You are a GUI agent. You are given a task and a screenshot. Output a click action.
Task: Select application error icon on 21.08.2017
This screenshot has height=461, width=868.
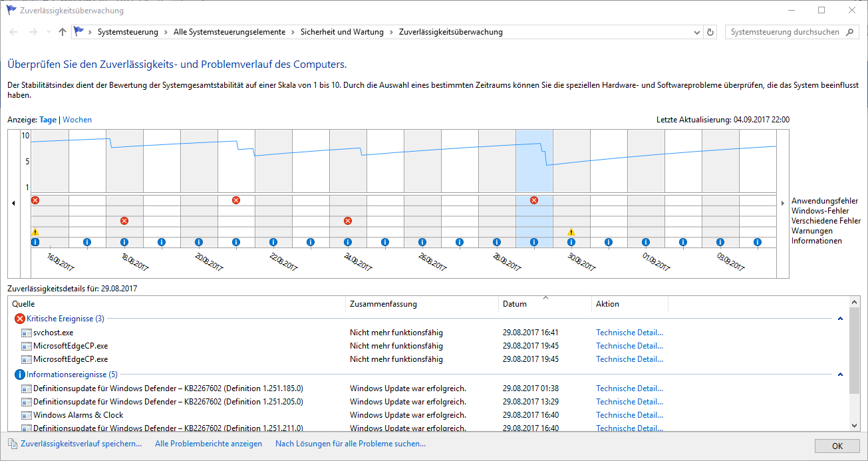point(236,200)
